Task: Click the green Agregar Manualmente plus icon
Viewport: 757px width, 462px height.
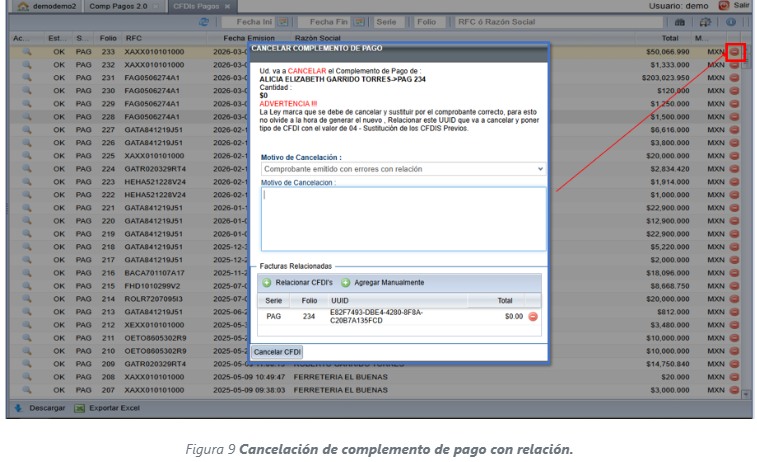Action: point(346,283)
